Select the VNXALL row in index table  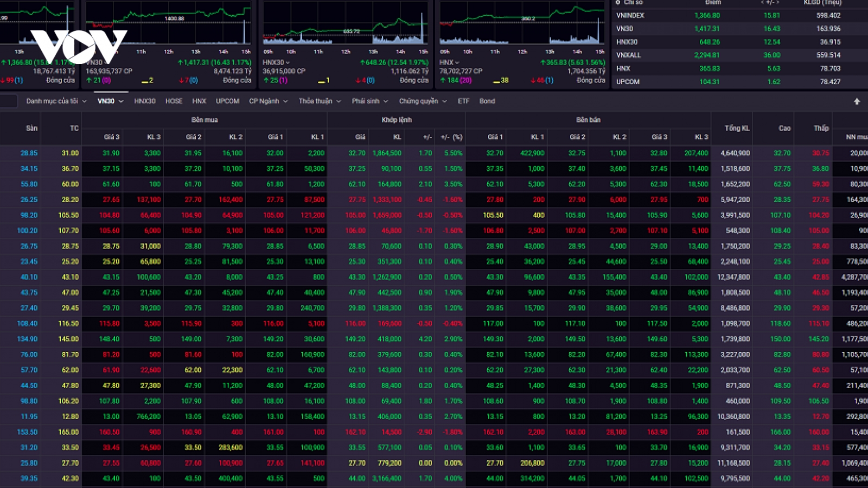(x=739, y=55)
